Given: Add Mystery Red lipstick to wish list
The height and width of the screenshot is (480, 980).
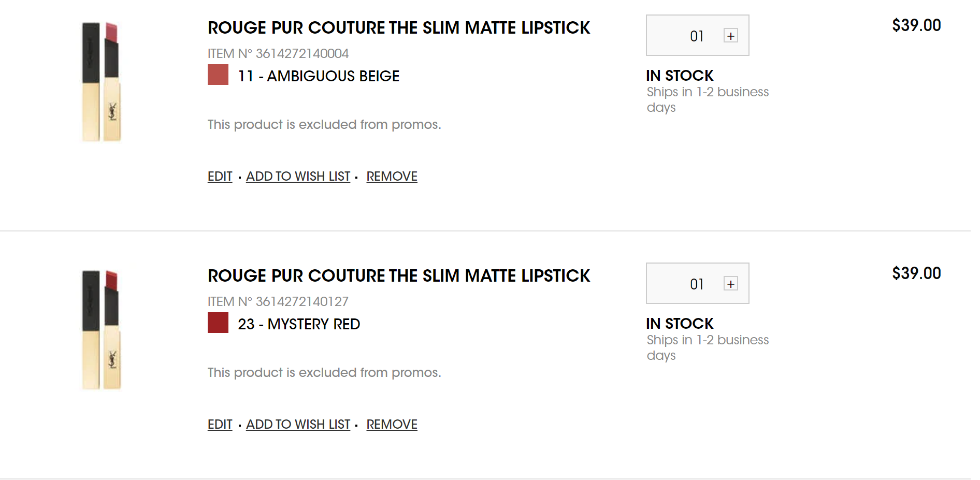Looking at the screenshot, I should (298, 425).
